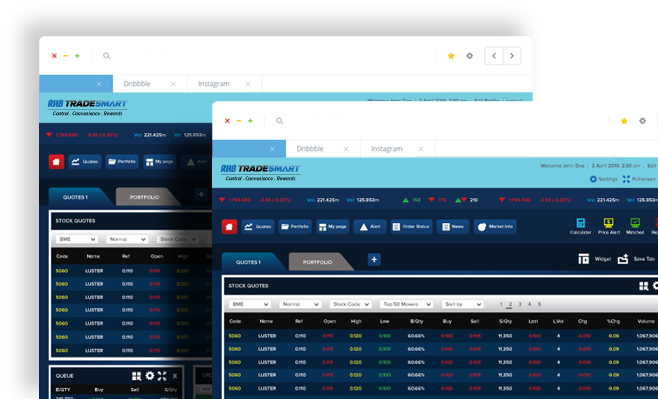
Task: Close the Instagram tab in the front window
Action: 420,149
